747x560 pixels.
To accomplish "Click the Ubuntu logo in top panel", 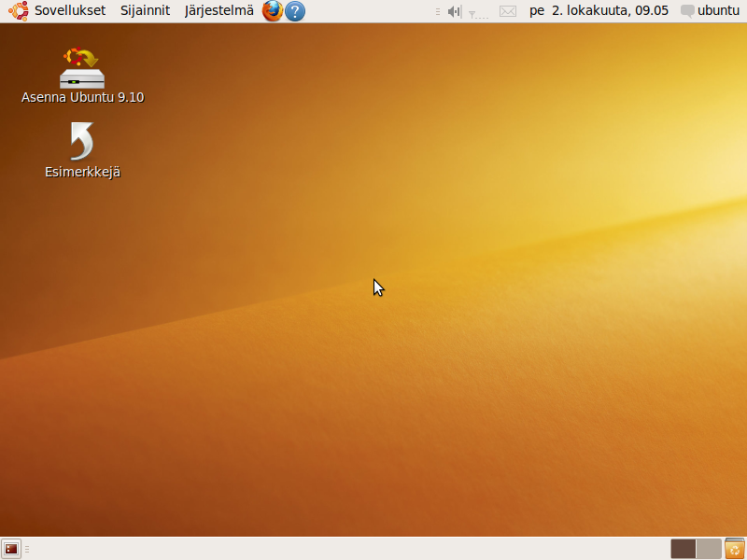I will click(19, 11).
